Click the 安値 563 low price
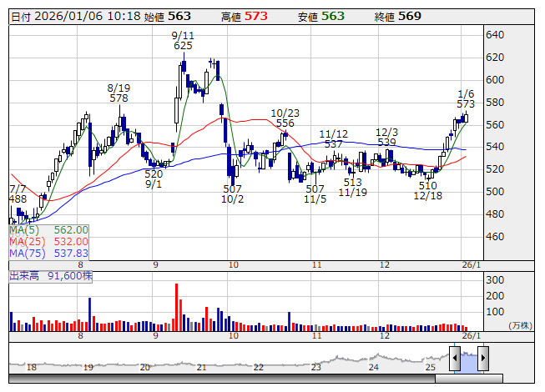The width and height of the screenshot is (545, 392). [x=321, y=17]
